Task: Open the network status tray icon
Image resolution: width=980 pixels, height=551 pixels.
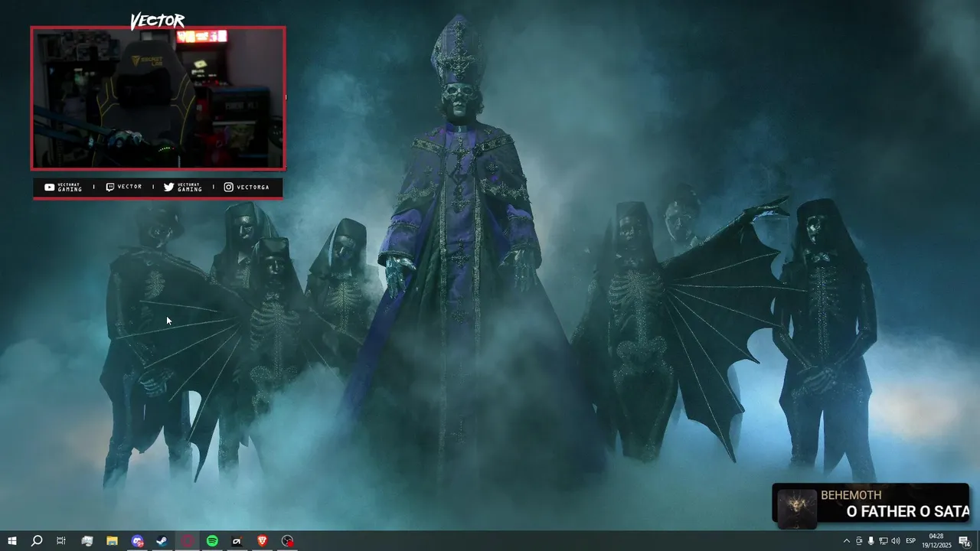Action: 883,541
